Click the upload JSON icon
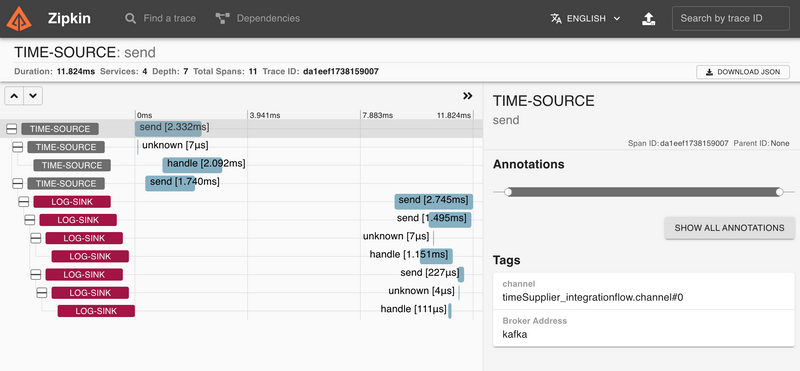 648,19
